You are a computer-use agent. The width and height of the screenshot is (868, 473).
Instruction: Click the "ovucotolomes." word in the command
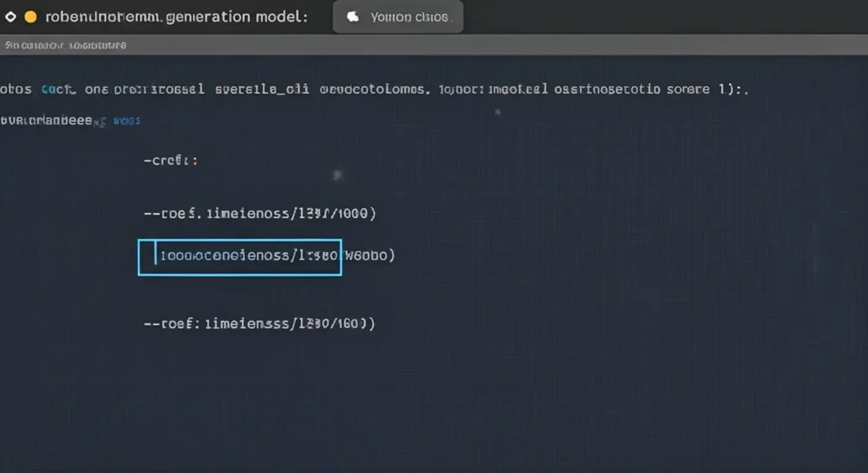(374, 89)
